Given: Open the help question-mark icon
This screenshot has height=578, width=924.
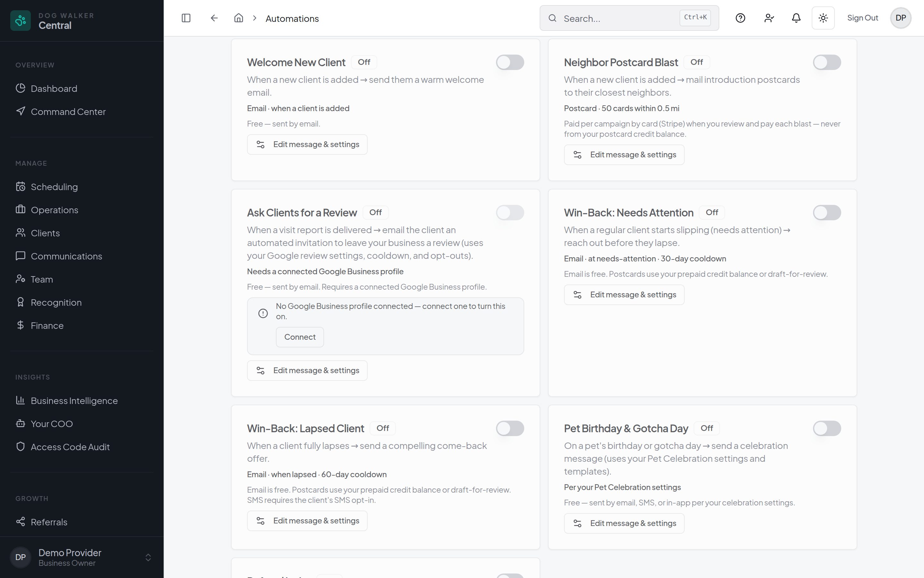Looking at the screenshot, I should point(740,18).
